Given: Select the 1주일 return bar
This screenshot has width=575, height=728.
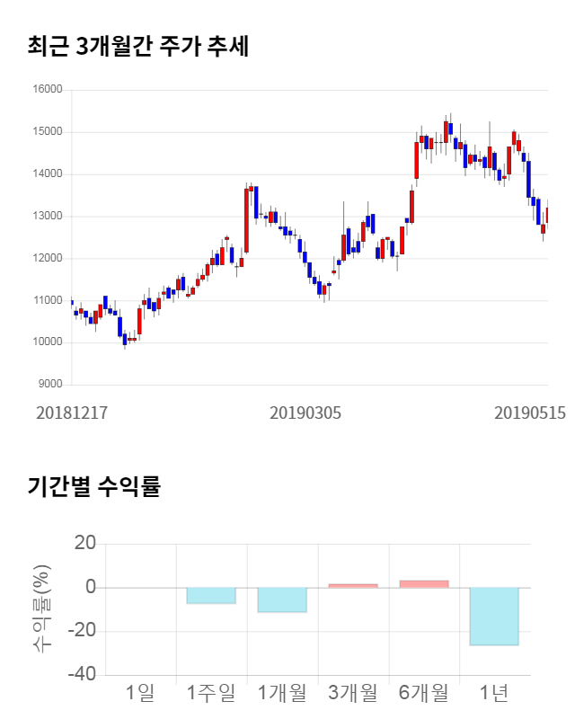Looking at the screenshot, I should (211, 595).
